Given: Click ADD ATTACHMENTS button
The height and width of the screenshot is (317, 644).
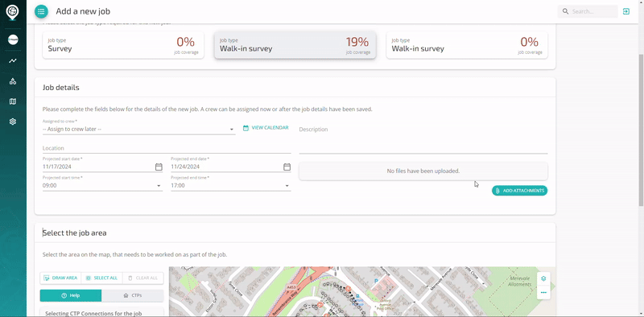Looking at the screenshot, I should [x=519, y=191].
